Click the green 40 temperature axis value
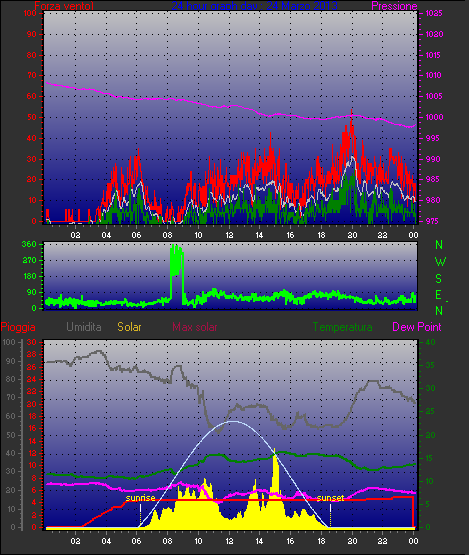 [x=430, y=343]
